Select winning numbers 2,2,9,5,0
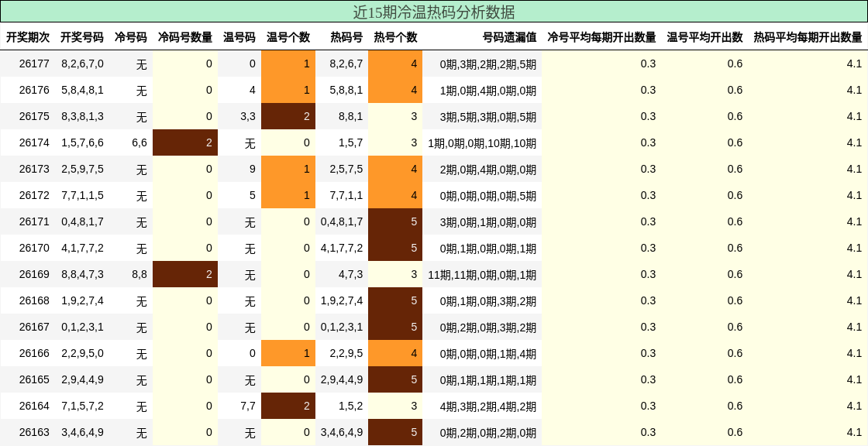Viewport: 868px width, 446px height. (82, 353)
